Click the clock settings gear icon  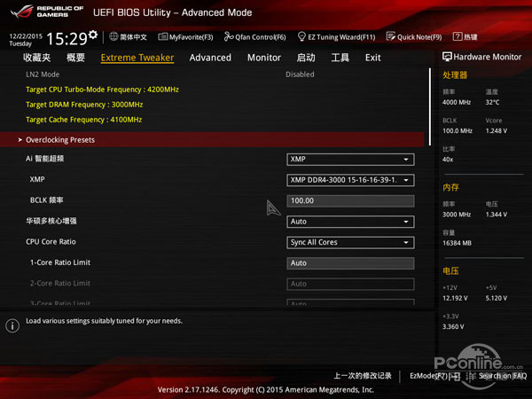[93, 35]
